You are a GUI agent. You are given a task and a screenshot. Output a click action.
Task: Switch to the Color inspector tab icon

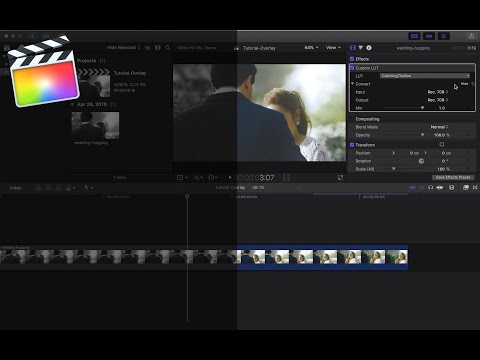pyautogui.click(x=361, y=48)
